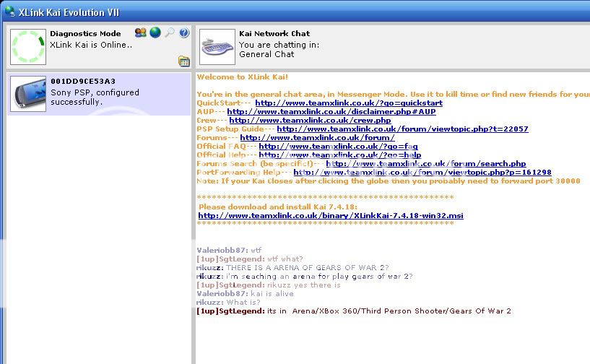Open the Official Help link
Image resolution: width=590 pixels, height=364 pixels.
click(340, 155)
